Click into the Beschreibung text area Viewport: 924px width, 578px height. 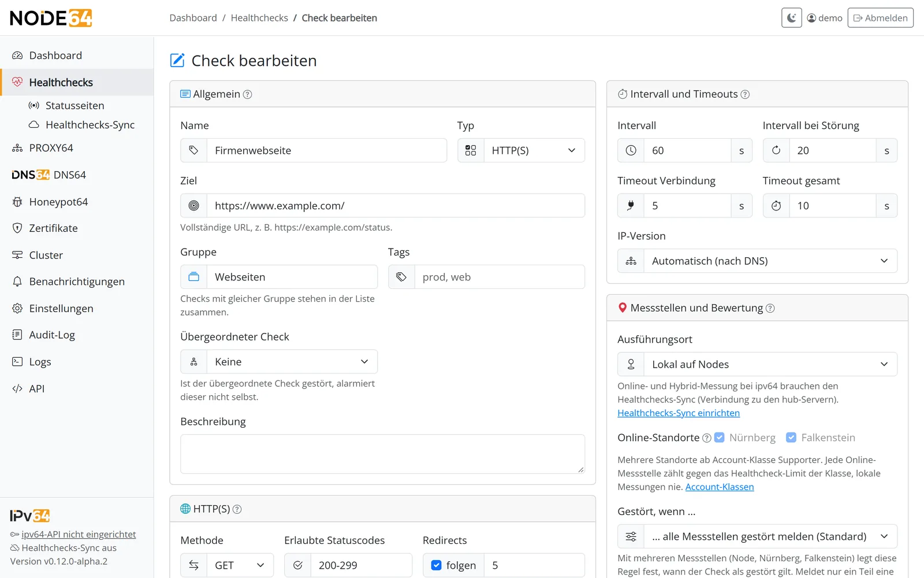click(382, 454)
